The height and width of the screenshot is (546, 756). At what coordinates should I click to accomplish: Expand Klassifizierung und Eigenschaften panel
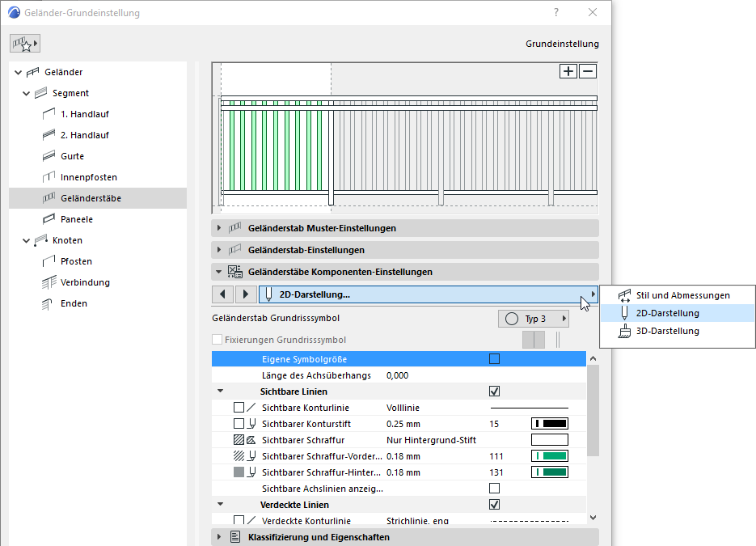pyautogui.click(x=219, y=537)
